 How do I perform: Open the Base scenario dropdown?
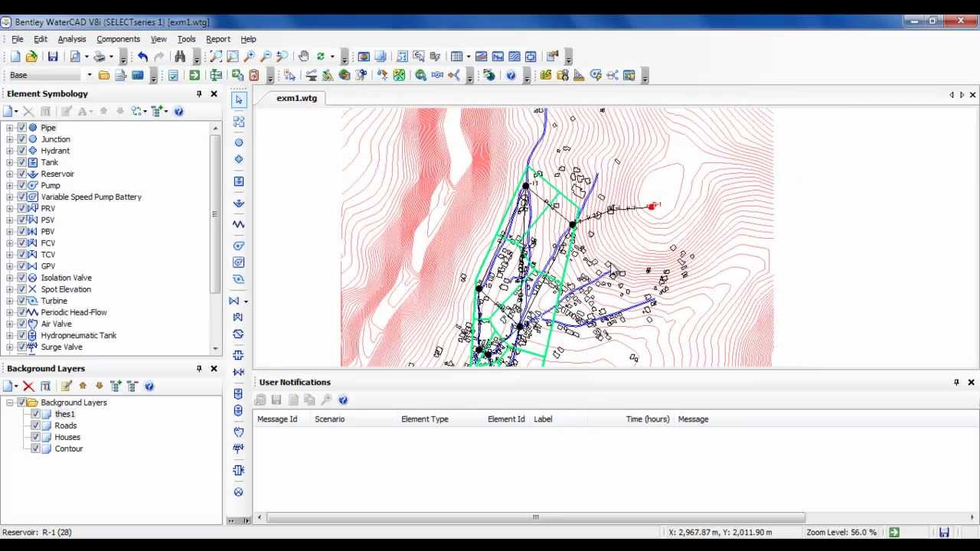[x=89, y=75]
